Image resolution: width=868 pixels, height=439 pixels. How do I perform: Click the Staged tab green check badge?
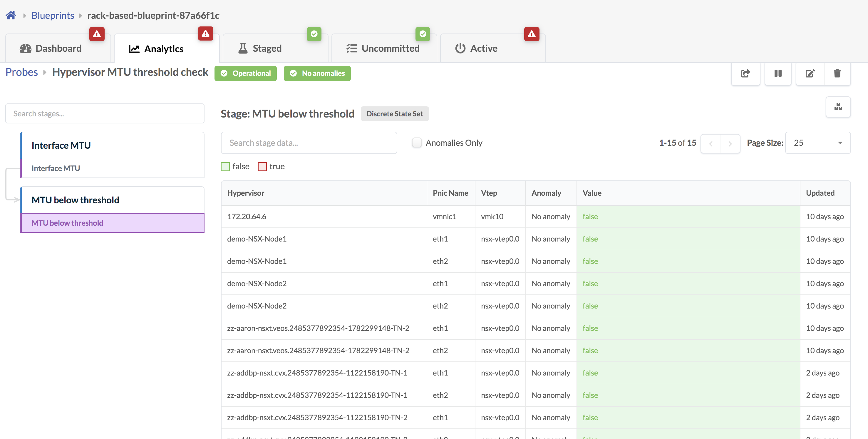coord(314,34)
